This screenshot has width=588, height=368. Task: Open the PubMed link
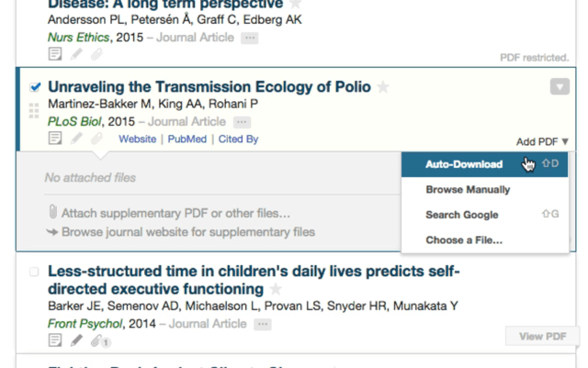coord(187,139)
